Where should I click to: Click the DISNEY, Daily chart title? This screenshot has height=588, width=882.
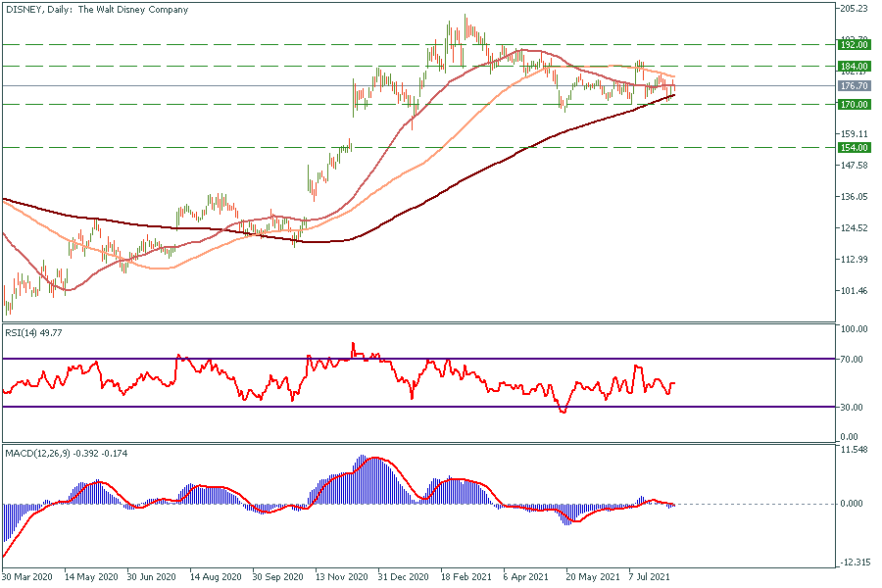point(97,10)
